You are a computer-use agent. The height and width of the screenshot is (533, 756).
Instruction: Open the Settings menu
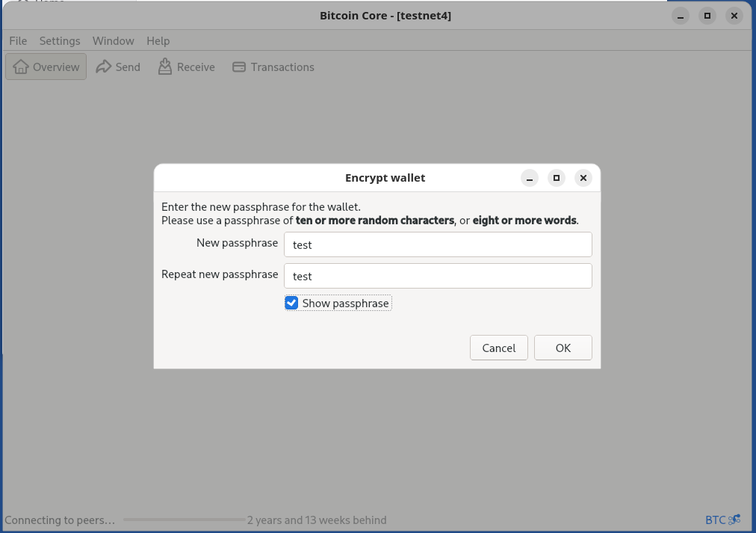point(60,41)
